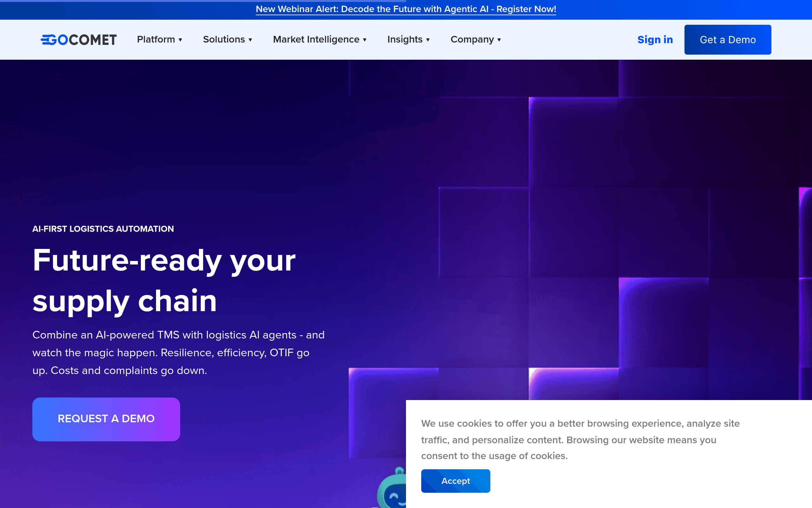Click the REQUEST A DEMO button
This screenshot has width=812, height=508.
click(106, 419)
